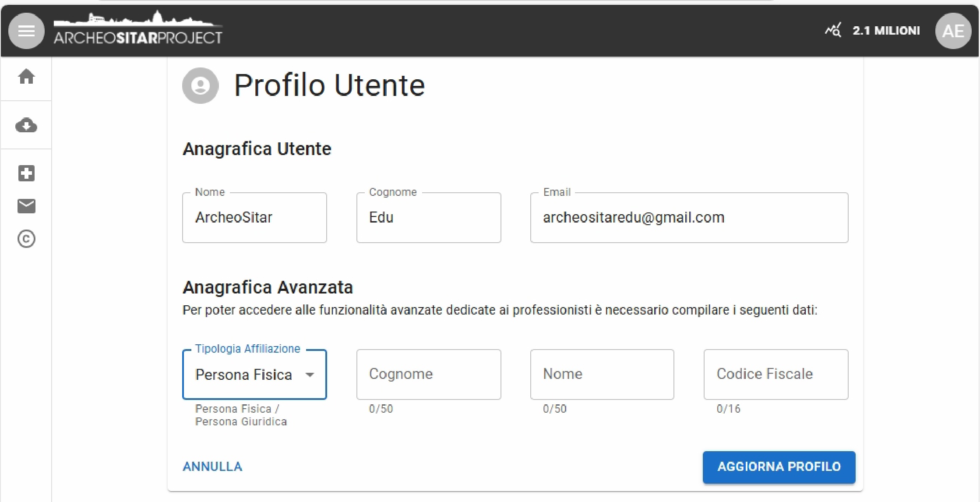980x502 pixels.
Task: Click the Codice Fiscale input field
Action: click(776, 375)
